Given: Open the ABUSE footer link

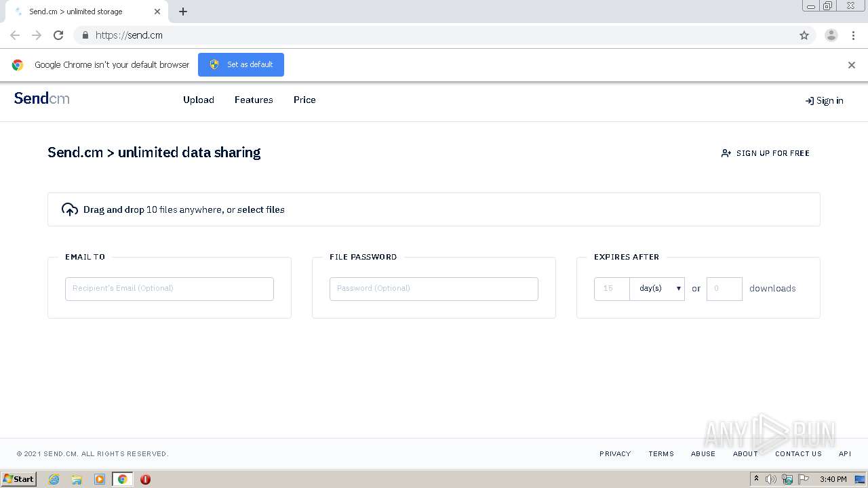Looking at the screenshot, I should coord(703,454).
